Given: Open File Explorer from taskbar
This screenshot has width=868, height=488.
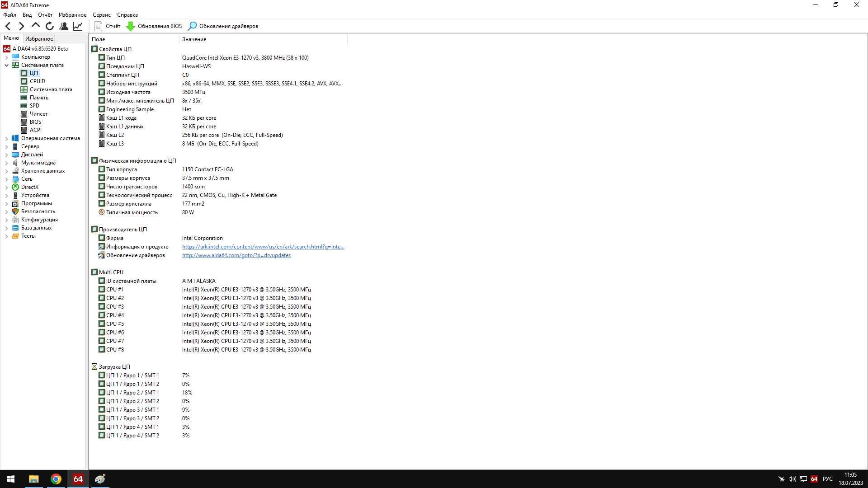Looking at the screenshot, I should (34, 479).
